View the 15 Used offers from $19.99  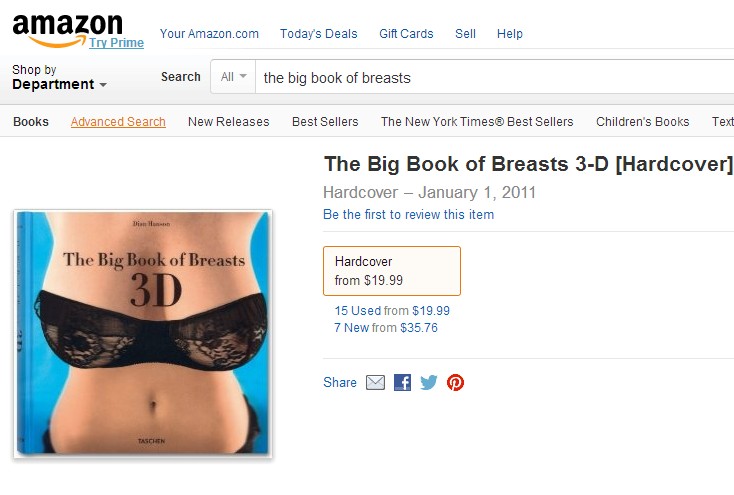click(x=392, y=310)
